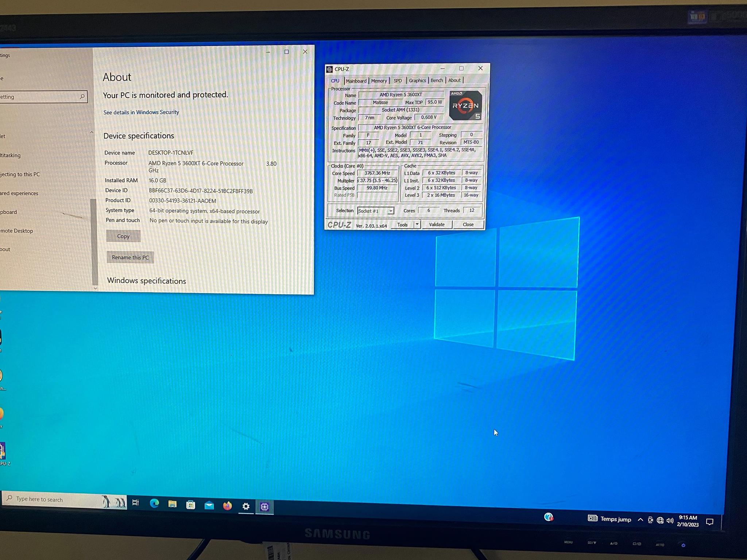Switch to the SPD tab in CPU-Z

coord(398,81)
